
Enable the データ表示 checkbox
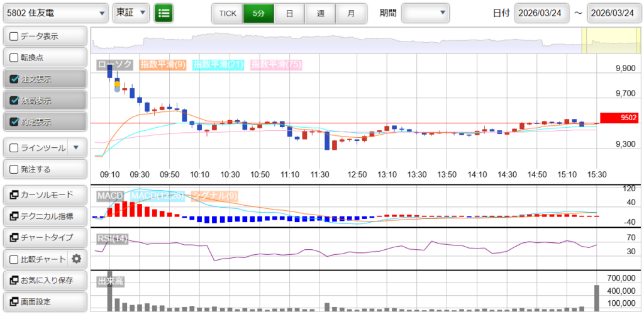tap(14, 36)
